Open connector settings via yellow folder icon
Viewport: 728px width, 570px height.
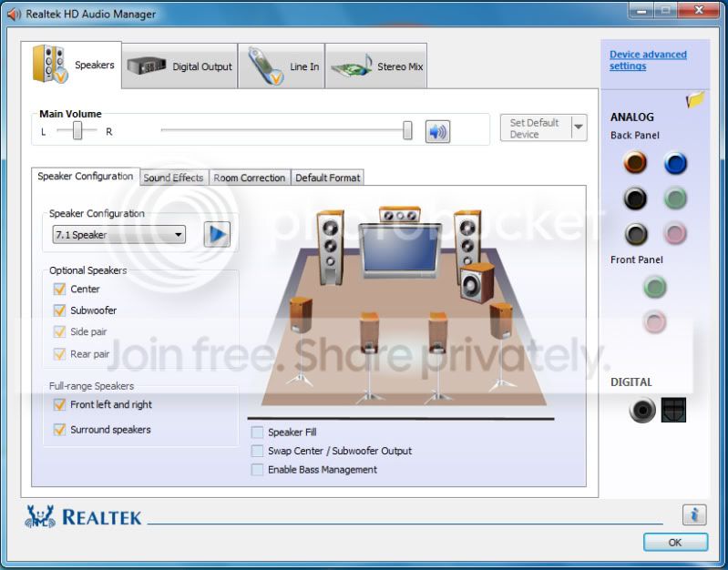coord(695,99)
